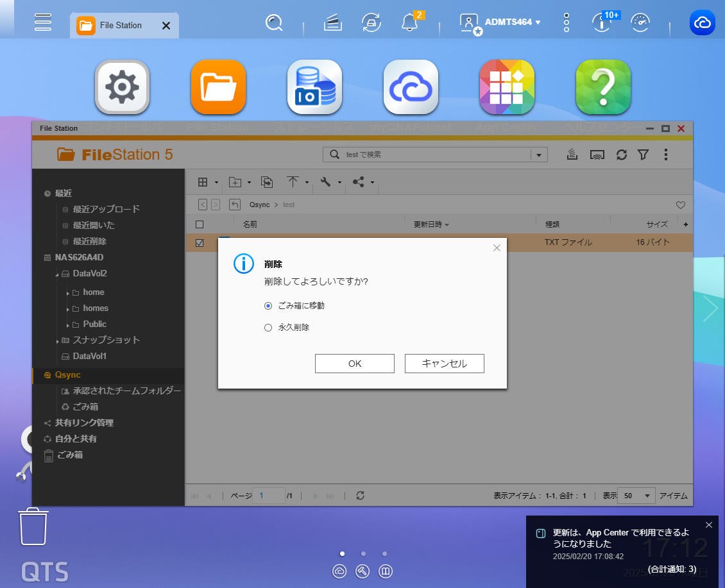Click キャンセル in the delete dialog
The image size is (725, 588).
(x=445, y=364)
